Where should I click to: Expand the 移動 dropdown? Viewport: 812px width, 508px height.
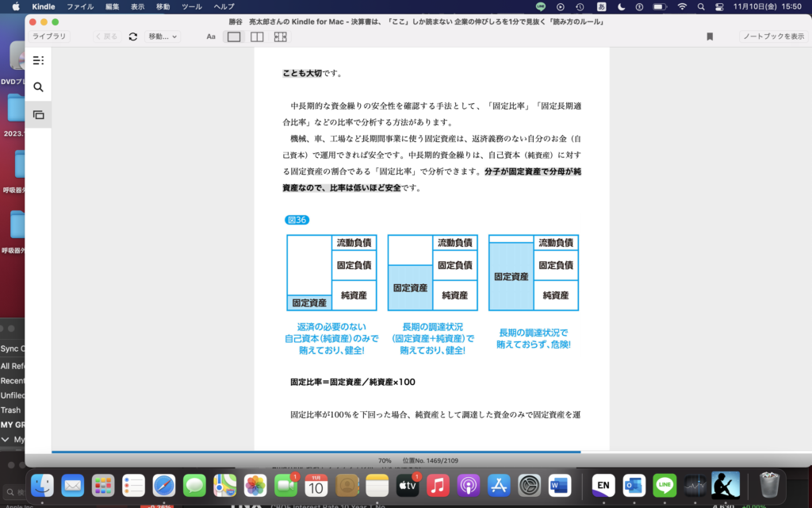tap(162, 37)
